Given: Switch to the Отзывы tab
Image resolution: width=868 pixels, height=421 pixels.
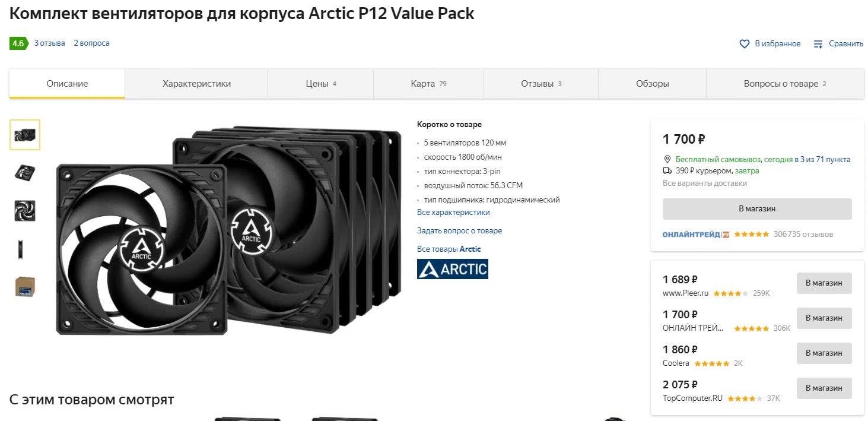Looking at the screenshot, I should coord(541,84).
